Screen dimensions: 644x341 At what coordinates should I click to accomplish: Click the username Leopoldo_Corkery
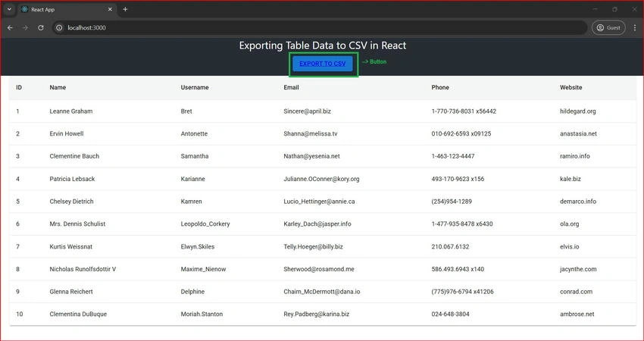205,224
